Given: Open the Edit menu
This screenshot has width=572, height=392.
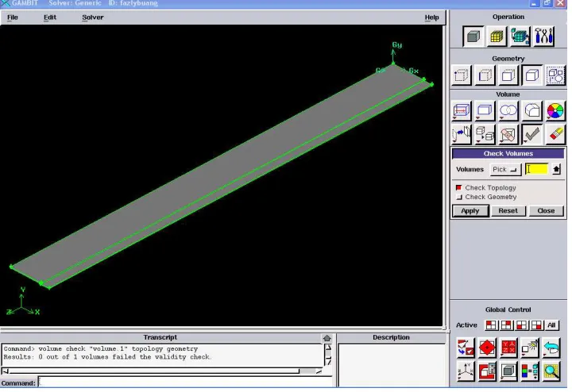Looking at the screenshot, I should pyautogui.click(x=50, y=17).
